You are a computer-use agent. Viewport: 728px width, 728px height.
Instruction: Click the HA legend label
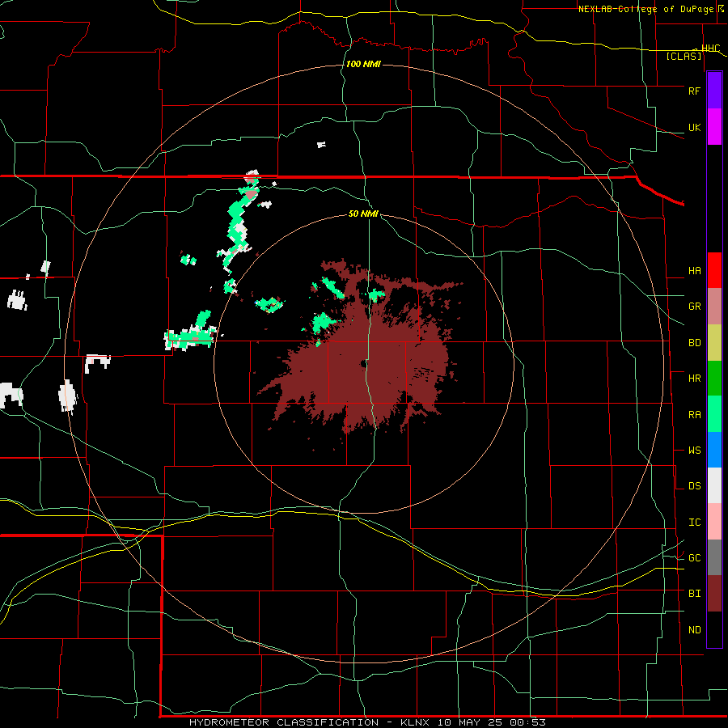[x=694, y=271]
